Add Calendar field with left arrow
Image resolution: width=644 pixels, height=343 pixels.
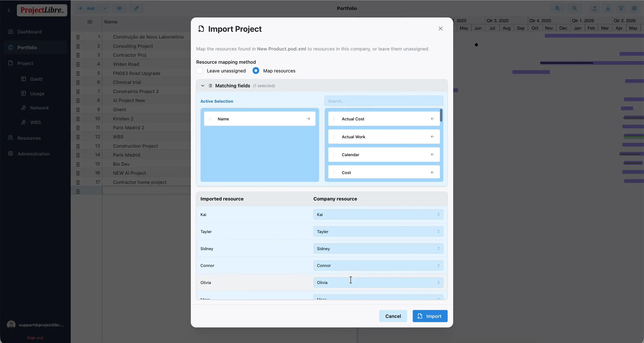[x=432, y=155]
